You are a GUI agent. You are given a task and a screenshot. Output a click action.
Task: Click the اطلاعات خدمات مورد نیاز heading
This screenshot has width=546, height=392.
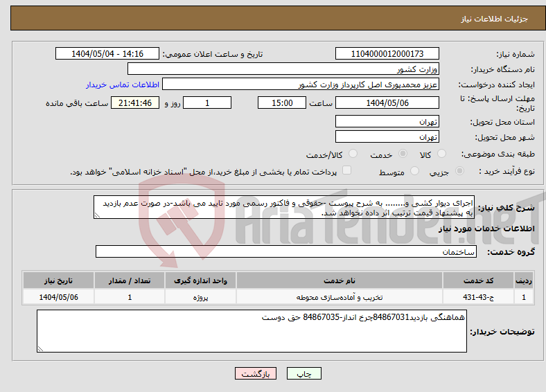pyautogui.click(x=486, y=229)
